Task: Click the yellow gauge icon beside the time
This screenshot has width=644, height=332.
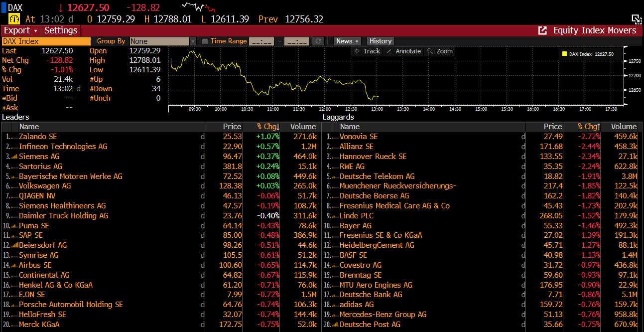Action: point(14,19)
